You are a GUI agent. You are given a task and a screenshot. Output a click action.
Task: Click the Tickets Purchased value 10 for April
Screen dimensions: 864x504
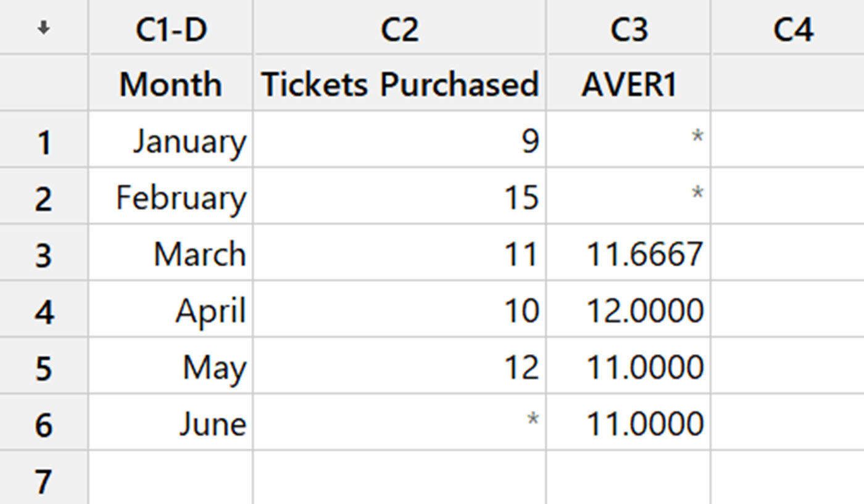(x=399, y=310)
